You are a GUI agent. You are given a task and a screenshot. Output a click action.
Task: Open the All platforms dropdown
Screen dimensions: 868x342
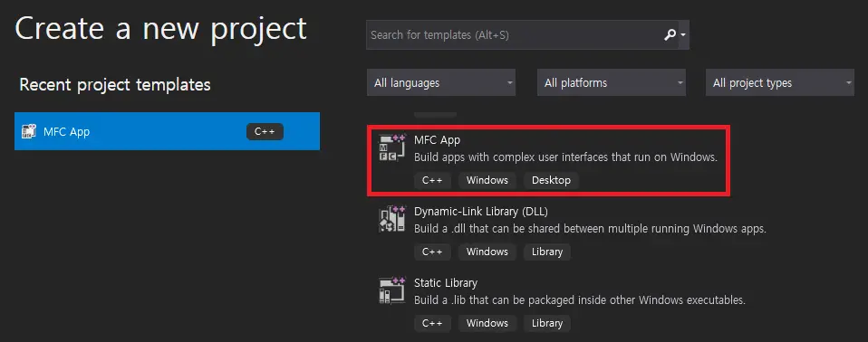pyautogui.click(x=612, y=83)
